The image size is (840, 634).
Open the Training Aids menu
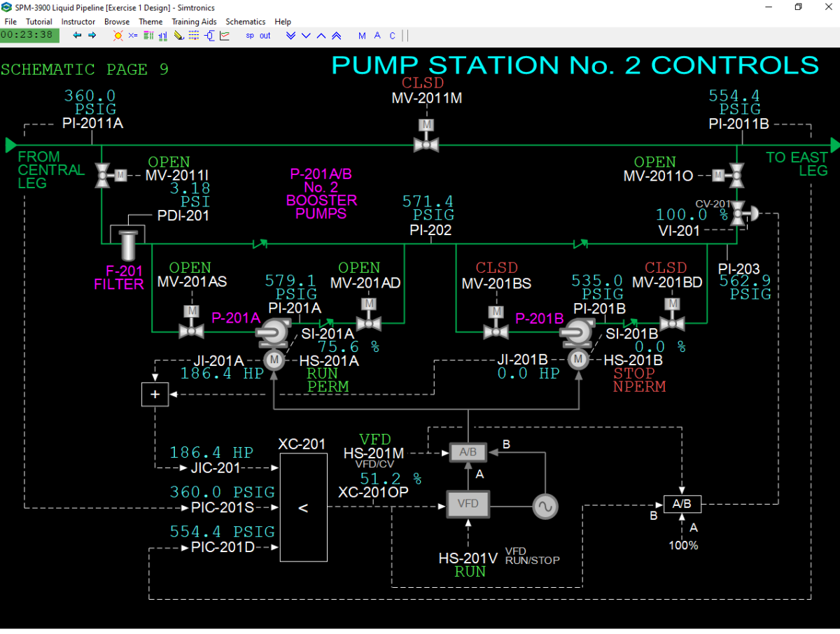[195, 22]
